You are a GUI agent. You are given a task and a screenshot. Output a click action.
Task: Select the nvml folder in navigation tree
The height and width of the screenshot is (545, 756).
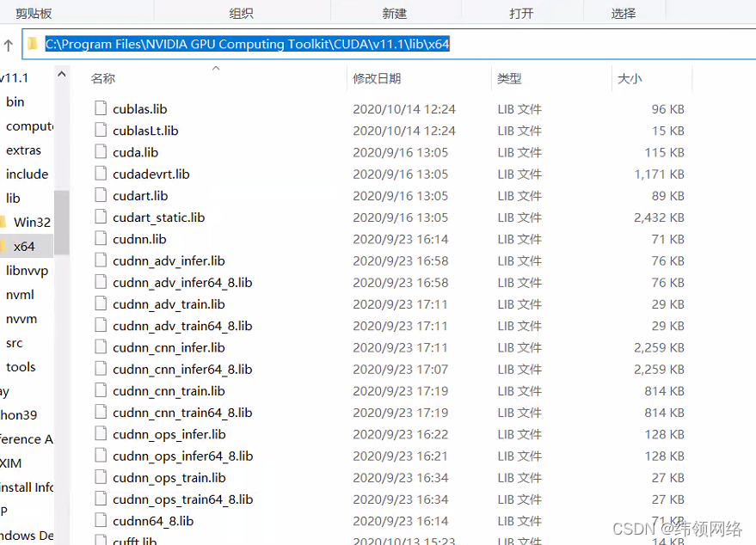[x=20, y=295]
